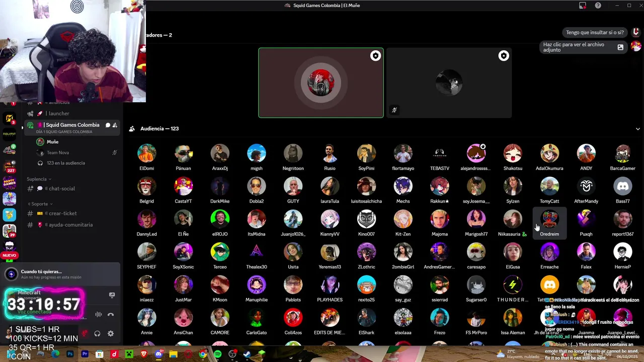Collapse the Soporte channel category

click(x=41, y=204)
